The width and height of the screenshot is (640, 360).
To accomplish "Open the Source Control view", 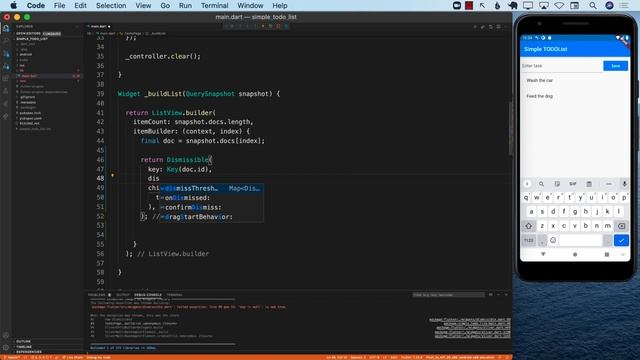I will pyautogui.click(x=6, y=53).
